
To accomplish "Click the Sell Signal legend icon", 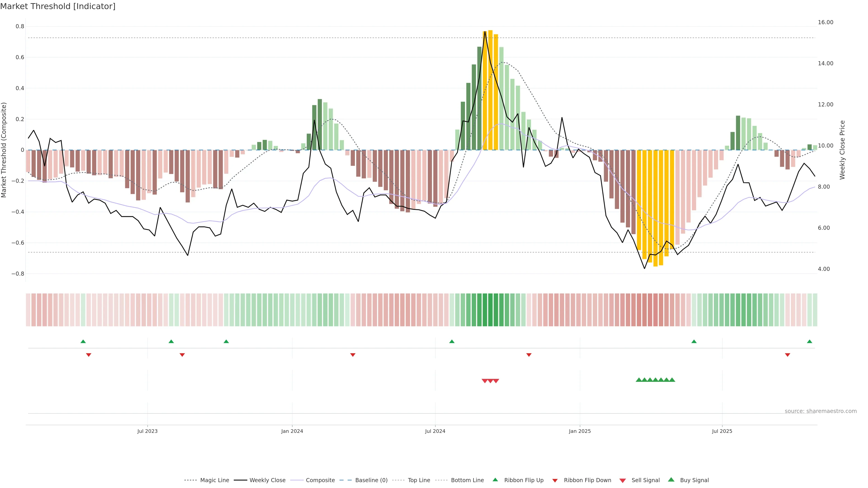I will [x=623, y=481].
